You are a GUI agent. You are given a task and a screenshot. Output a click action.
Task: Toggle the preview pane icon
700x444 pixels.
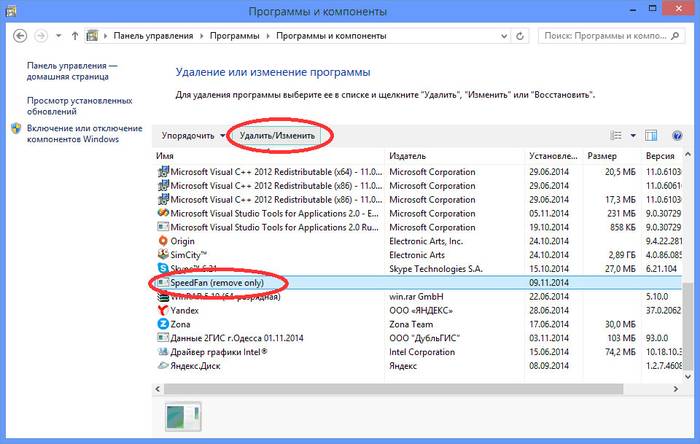tap(651, 135)
